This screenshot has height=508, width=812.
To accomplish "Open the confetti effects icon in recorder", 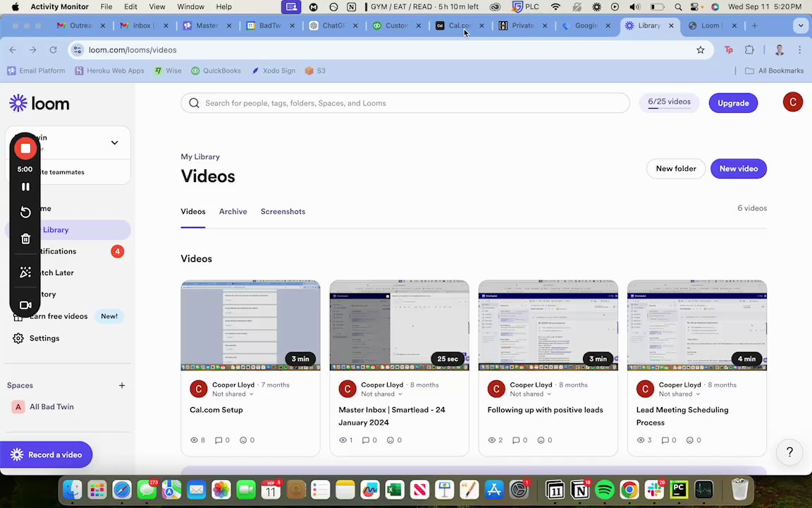I will click(x=25, y=272).
